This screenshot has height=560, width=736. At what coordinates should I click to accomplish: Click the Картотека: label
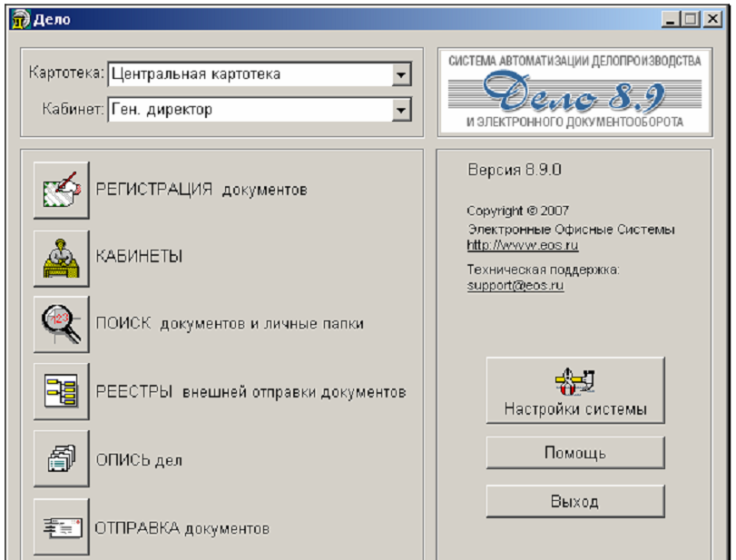(66, 73)
